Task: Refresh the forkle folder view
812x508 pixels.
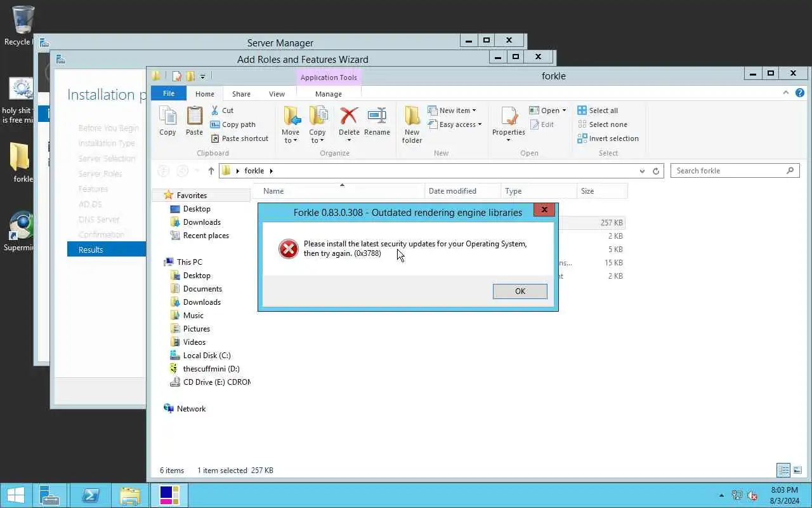Action: pyautogui.click(x=656, y=171)
